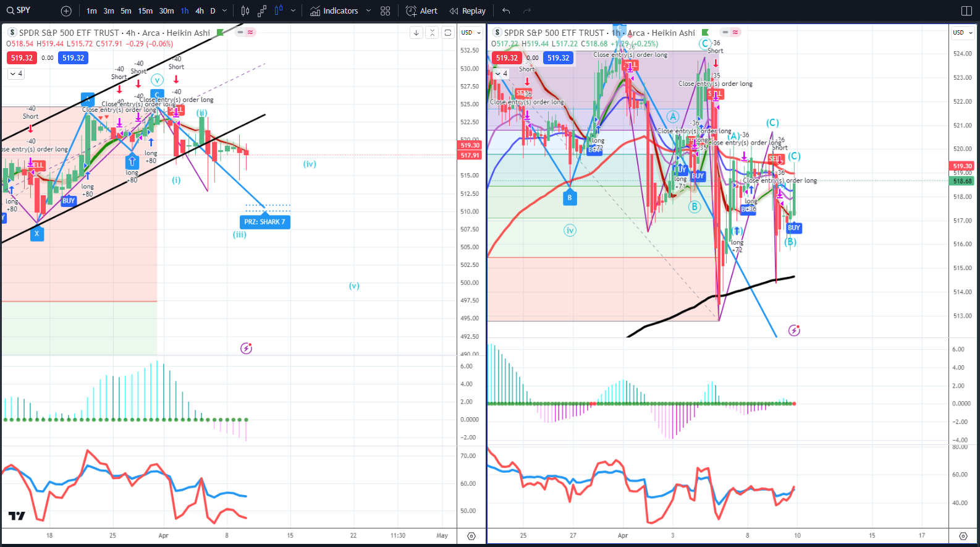Start bar Replay mode

tap(468, 11)
